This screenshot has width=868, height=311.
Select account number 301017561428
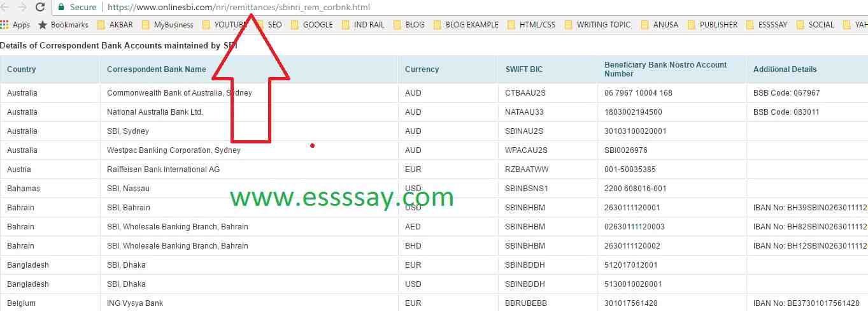tap(631, 303)
